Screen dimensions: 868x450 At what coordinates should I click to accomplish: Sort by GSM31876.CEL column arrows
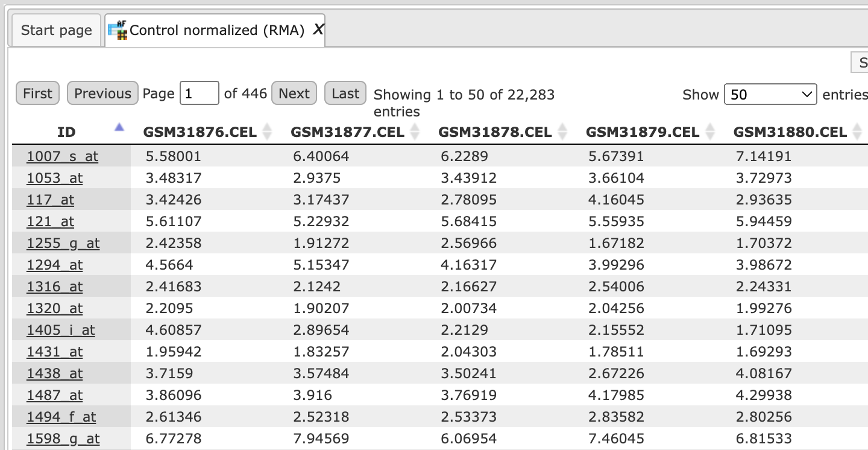click(267, 132)
